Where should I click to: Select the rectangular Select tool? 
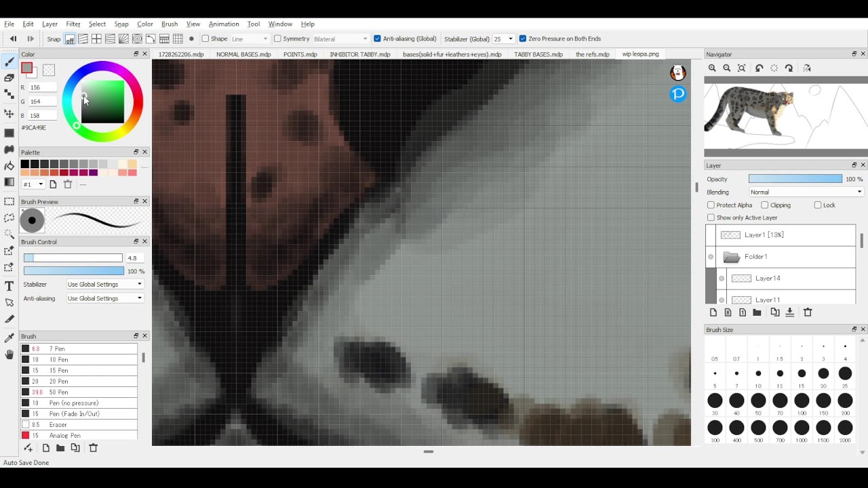coord(9,201)
